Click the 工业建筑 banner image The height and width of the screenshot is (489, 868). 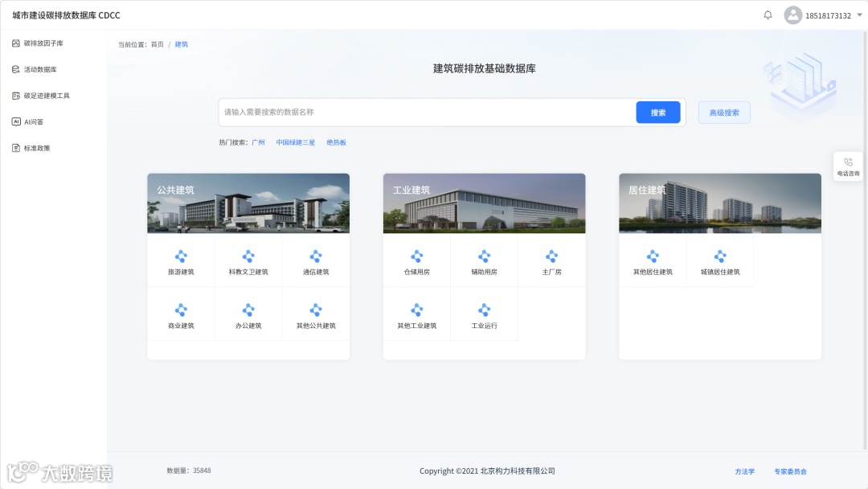485,203
